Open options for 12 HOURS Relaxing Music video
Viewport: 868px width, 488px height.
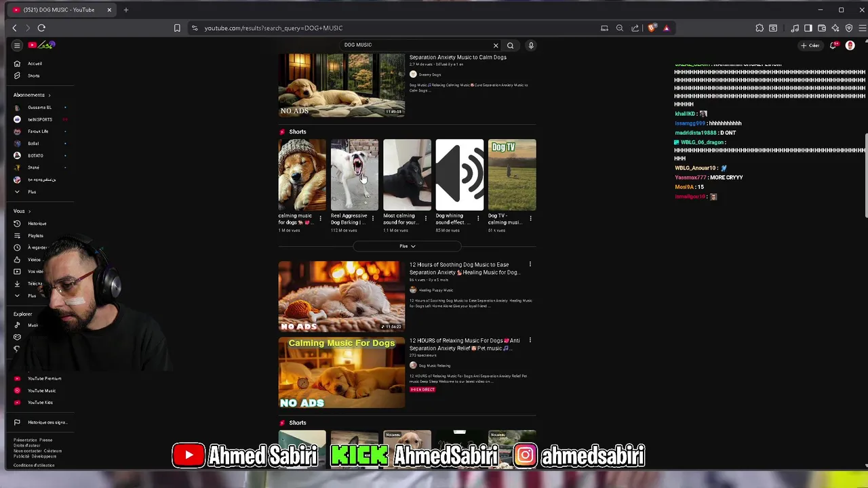[530, 340]
